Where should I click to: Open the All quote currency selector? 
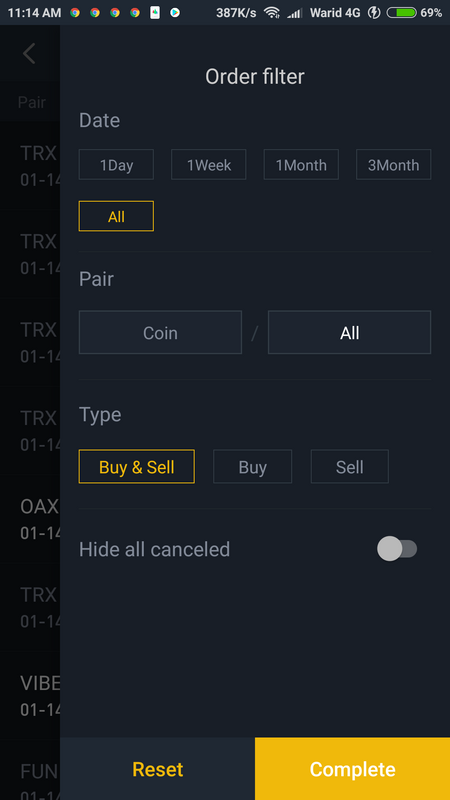click(x=349, y=332)
